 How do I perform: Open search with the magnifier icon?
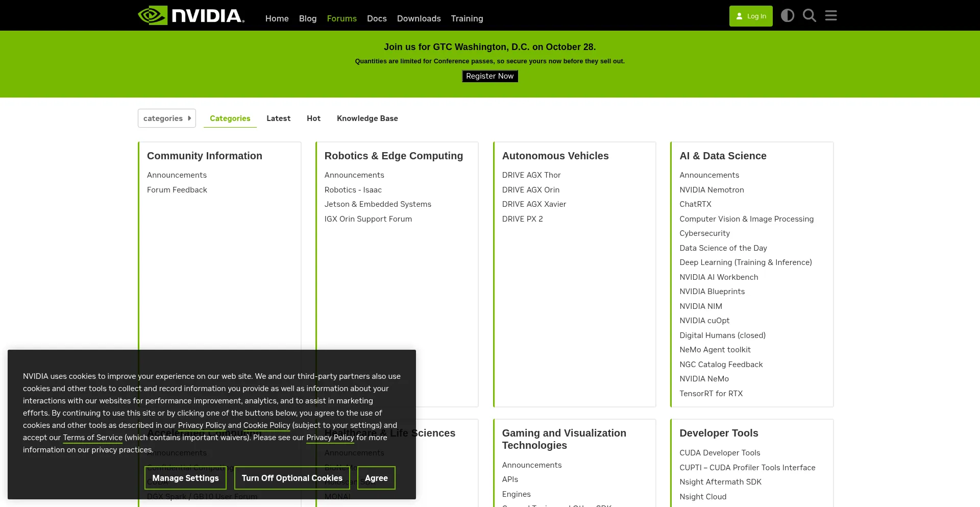(809, 16)
